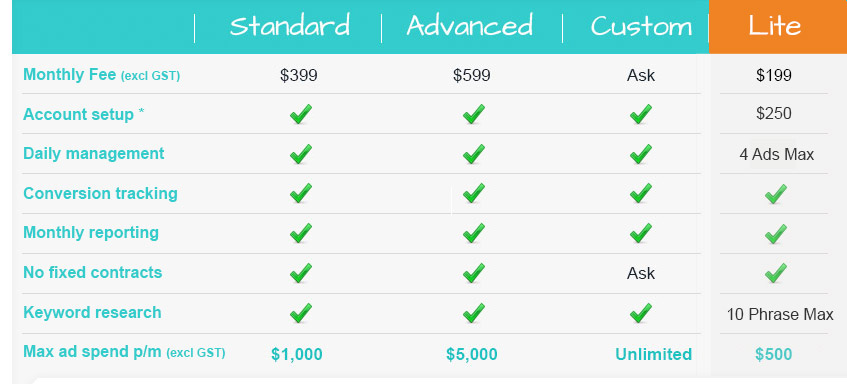This screenshot has width=847, height=384.
Task: Click the Standard plan Keyword research checkmark
Action: tap(300, 313)
